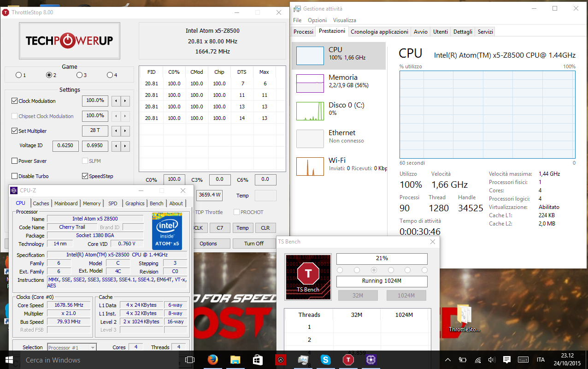Switch to the Processi tab
Screen dimensions: 588x369
coord(303,32)
